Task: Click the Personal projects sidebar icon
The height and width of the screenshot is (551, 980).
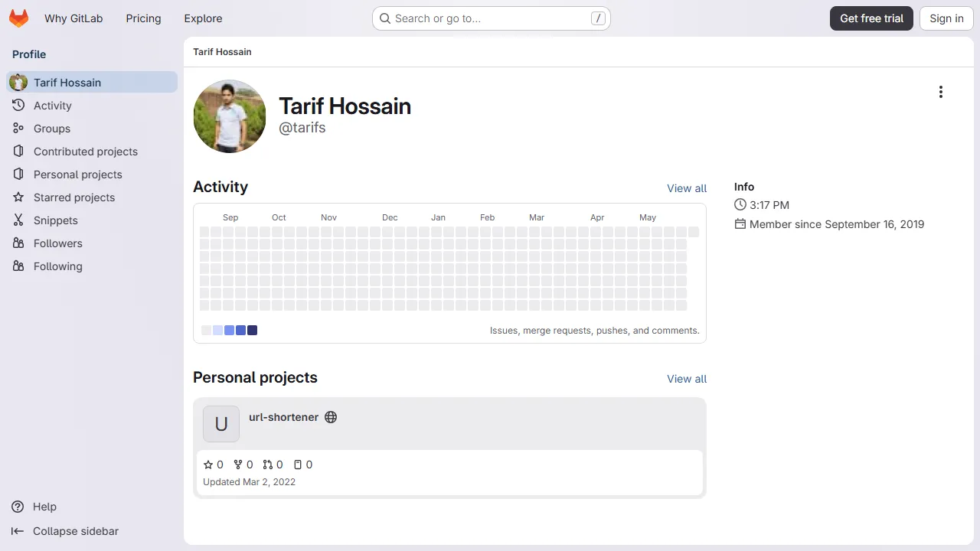Action: (18, 174)
